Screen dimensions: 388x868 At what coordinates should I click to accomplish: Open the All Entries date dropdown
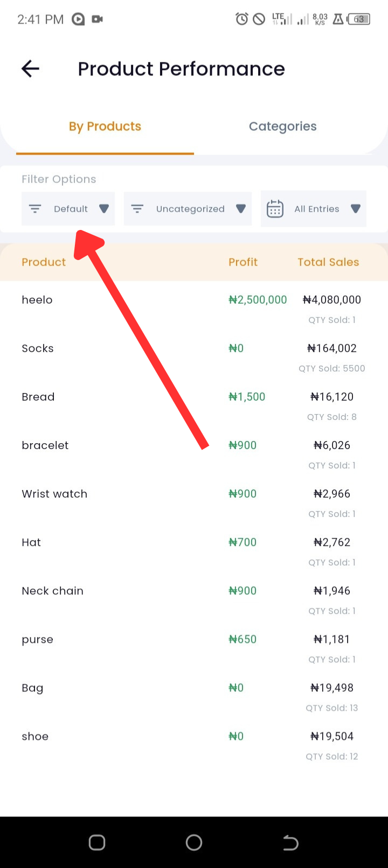356,209
